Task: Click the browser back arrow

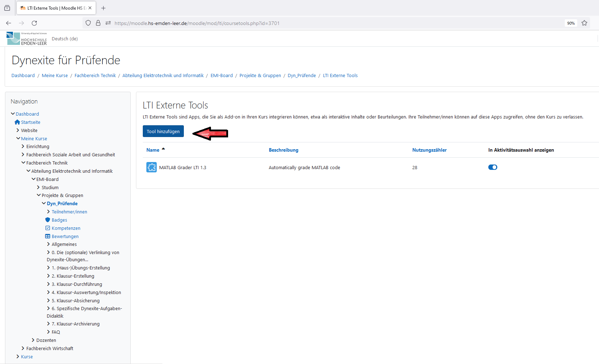Action: 9,23
